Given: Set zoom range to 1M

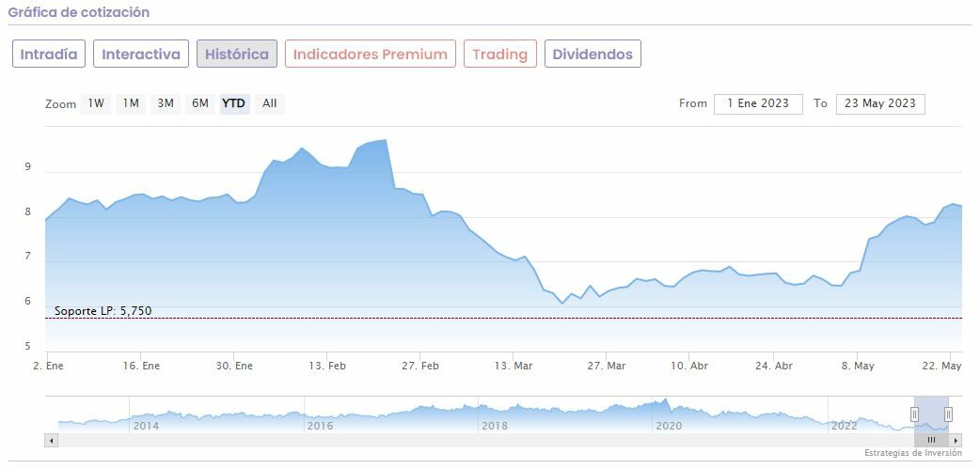Looking at the screenshot, I should [x=131, y=103].
